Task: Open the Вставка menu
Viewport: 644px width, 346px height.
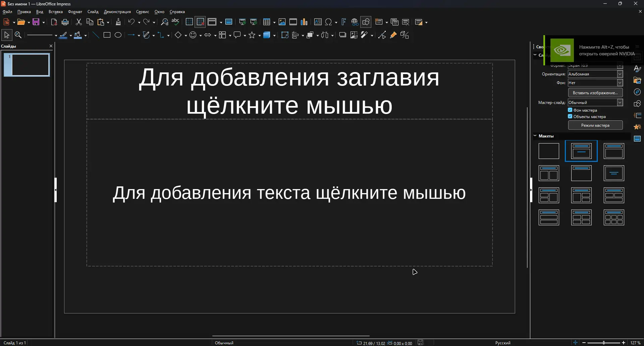Action: tap(55, 11)
